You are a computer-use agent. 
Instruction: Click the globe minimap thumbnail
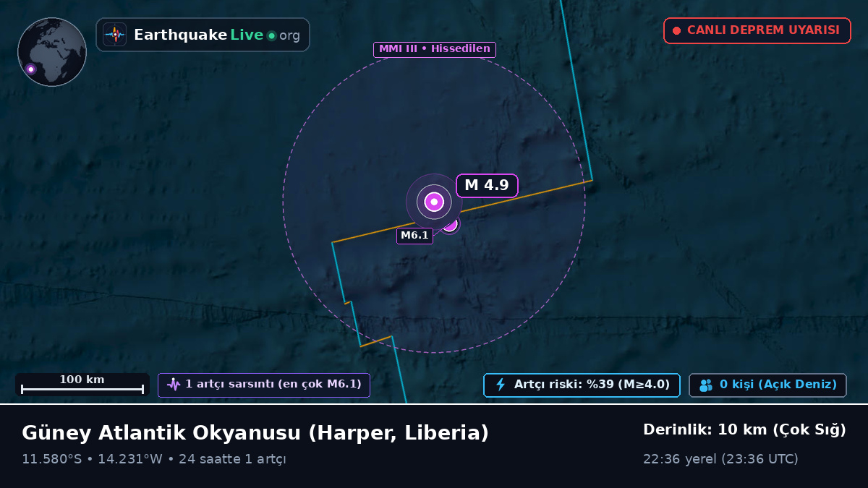[52, 52]
